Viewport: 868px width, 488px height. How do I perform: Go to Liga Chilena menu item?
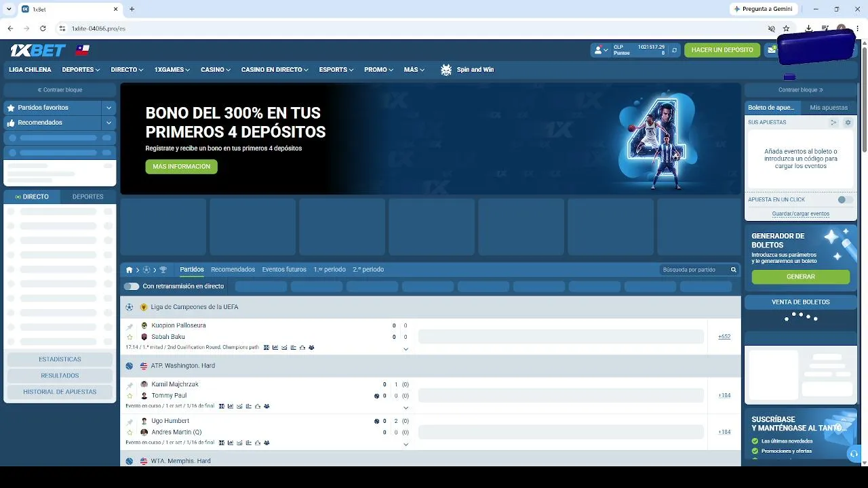pos(30,70)
